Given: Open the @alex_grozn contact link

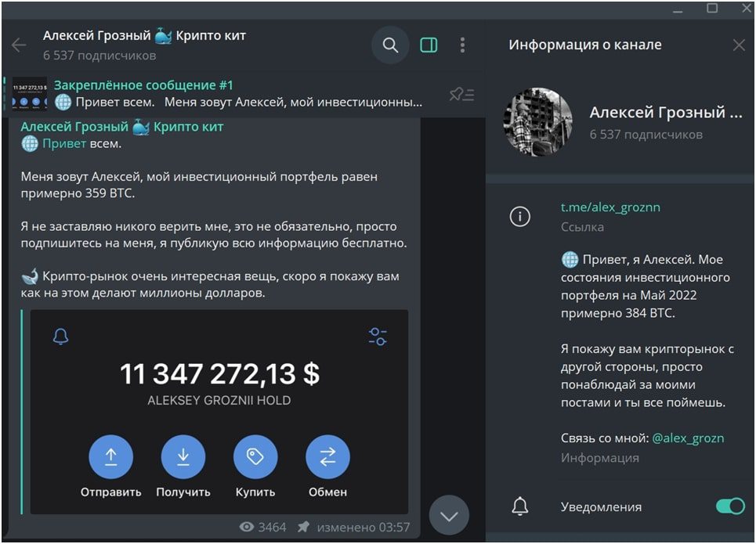Looking at the screenshot, I should [x=688, y=438].
